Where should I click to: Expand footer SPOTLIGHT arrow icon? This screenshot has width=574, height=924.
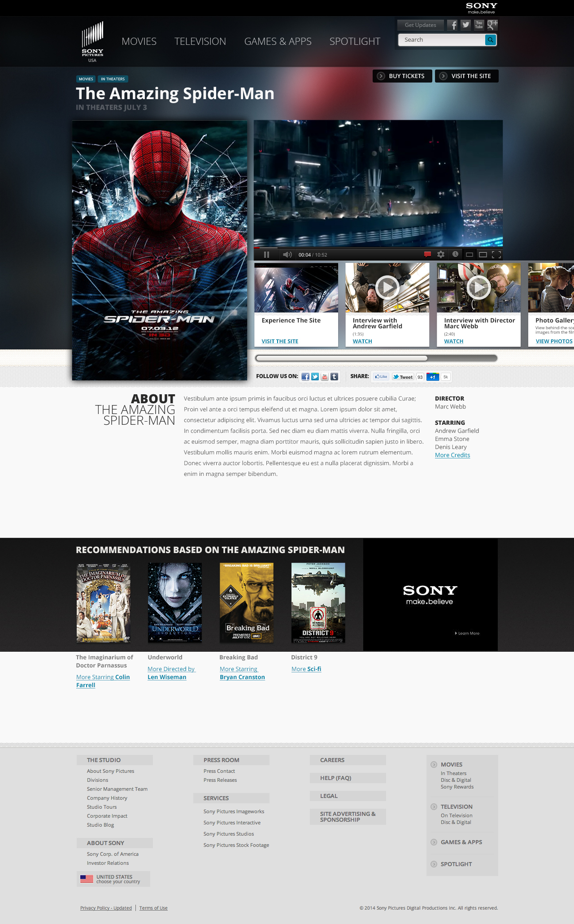tap(434, 864)
